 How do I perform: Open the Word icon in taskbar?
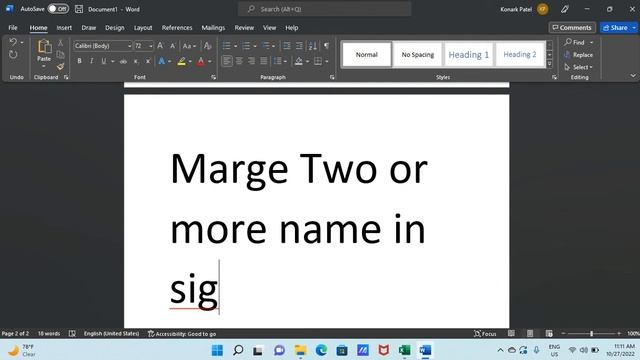(x=425, y=350)
